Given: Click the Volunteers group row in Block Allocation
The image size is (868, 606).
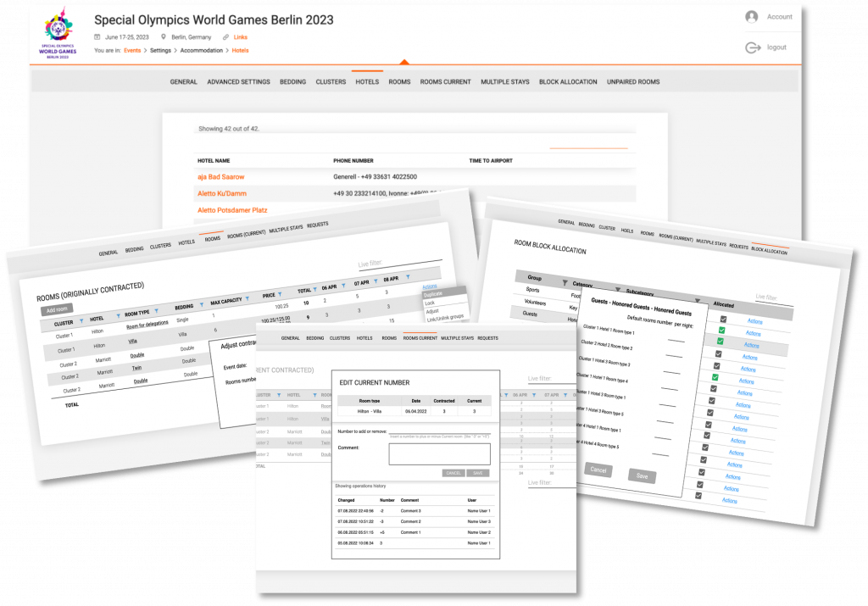Looking at the screenshot, I should click(x=535, y=303).
